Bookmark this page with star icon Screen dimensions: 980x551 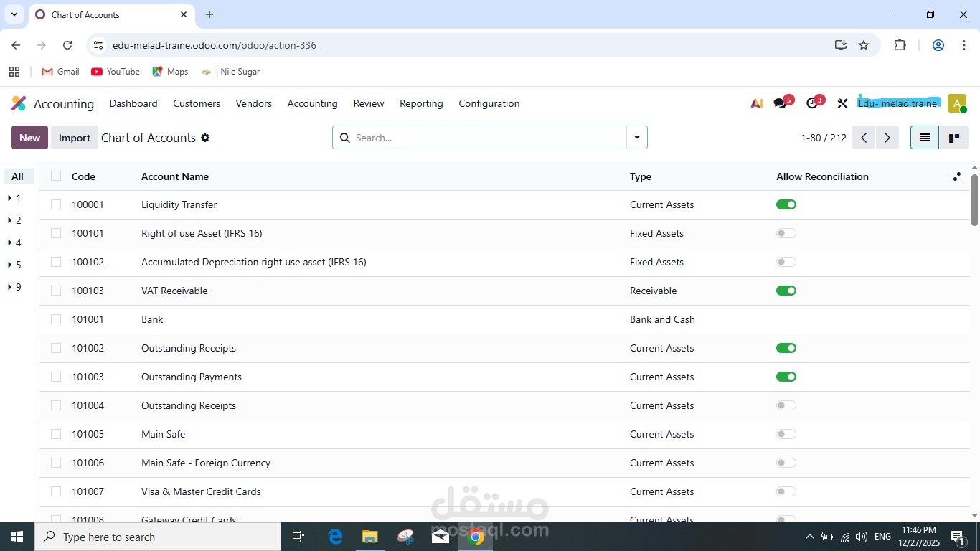click(864, 45)
